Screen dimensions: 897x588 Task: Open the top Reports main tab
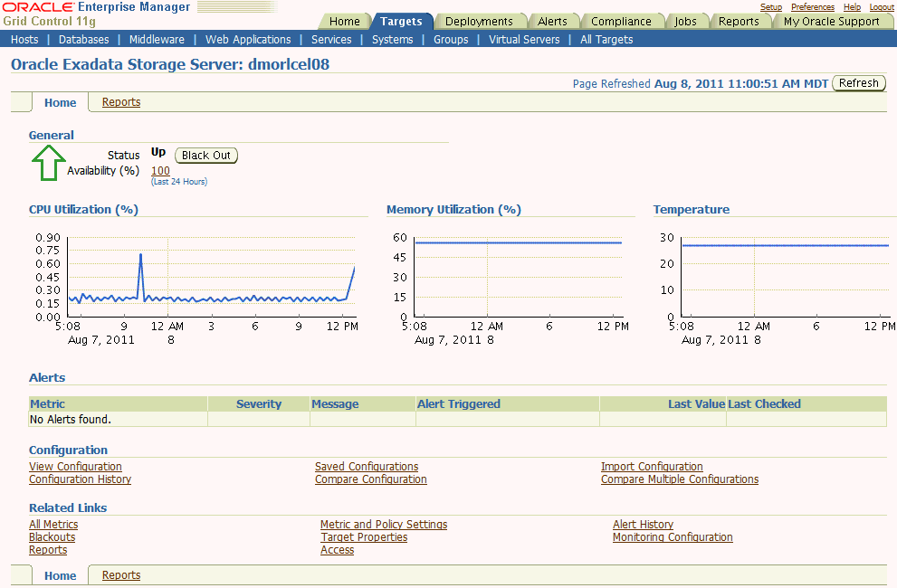point(739,21)
